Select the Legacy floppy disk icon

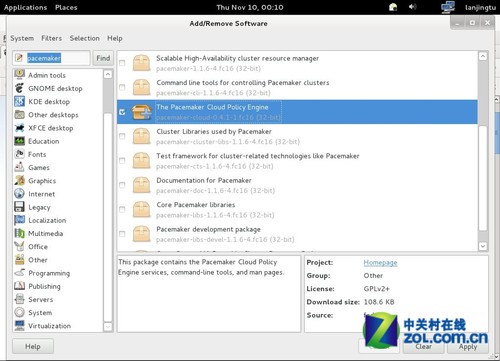point(20,207)
